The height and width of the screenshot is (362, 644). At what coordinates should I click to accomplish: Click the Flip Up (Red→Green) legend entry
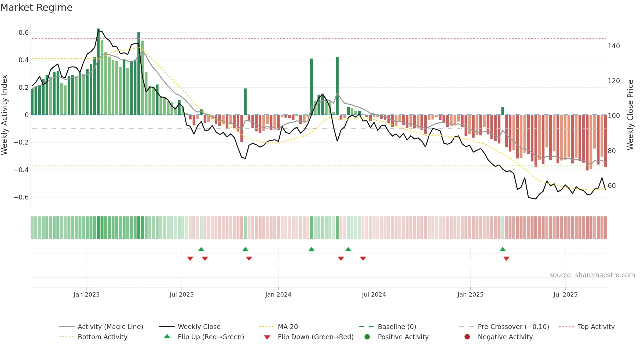coord(204,337)
